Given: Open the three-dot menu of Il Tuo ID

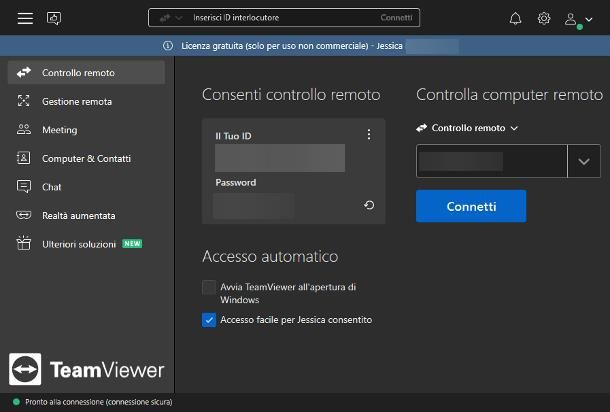Looking at the screenshot, I should [x=369, y=135].
